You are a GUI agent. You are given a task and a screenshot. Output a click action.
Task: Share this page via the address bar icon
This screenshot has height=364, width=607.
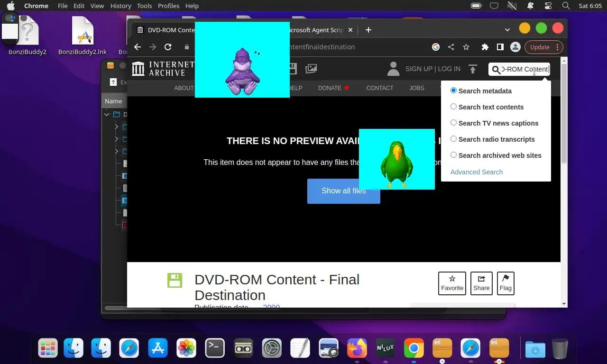[x=451, y=47]
